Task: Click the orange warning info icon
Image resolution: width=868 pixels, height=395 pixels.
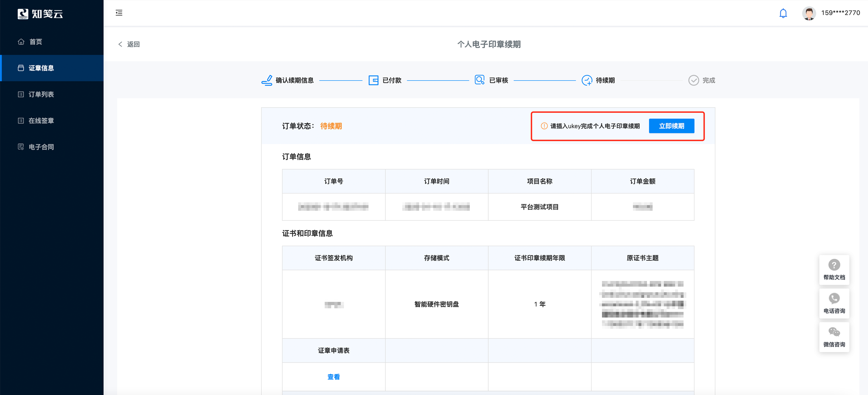Action: [544, 126]
